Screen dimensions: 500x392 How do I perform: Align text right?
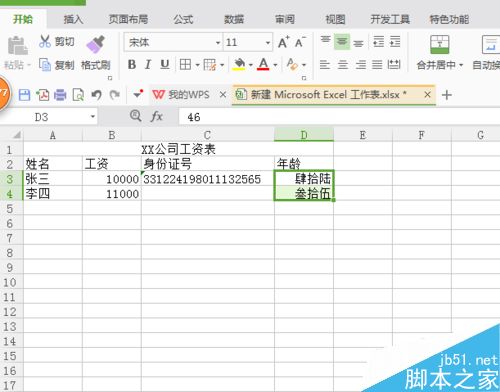point(360,64)
